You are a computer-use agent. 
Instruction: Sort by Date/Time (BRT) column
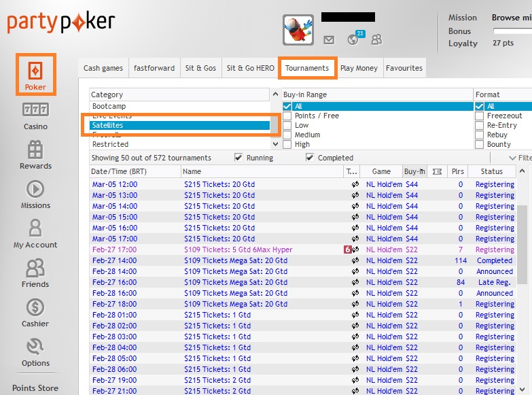pos(135,171)
